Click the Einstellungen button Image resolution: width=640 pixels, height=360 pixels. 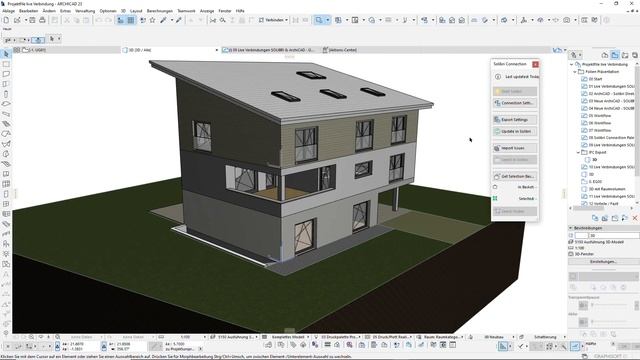pos(603,262)
